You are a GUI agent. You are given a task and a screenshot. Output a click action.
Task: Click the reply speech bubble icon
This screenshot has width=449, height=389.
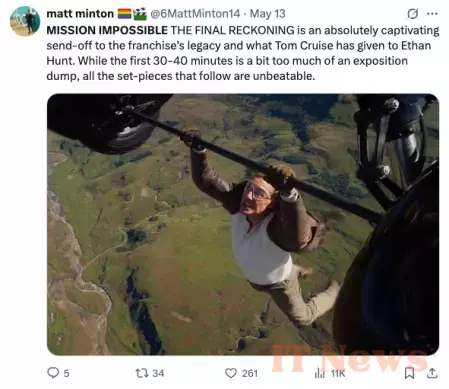53,373
